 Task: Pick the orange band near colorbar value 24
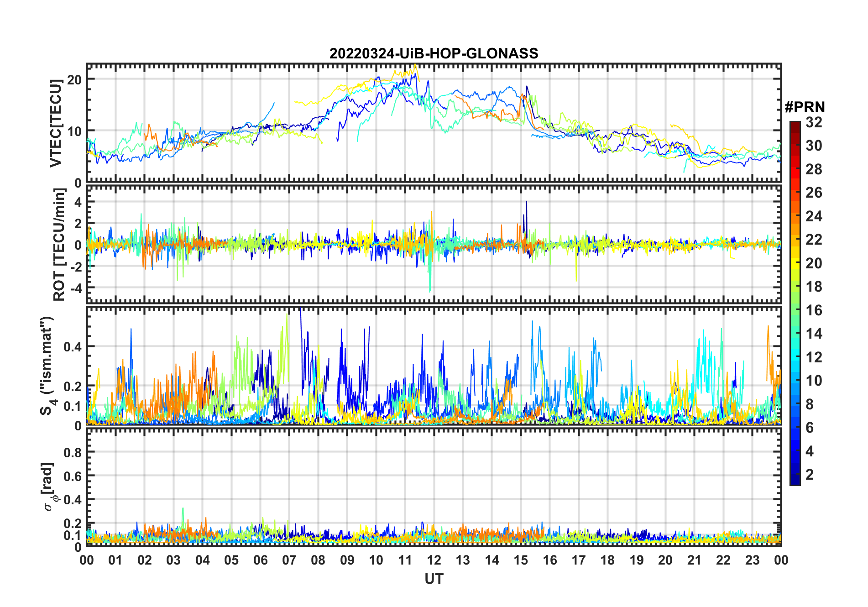(795, 216)
